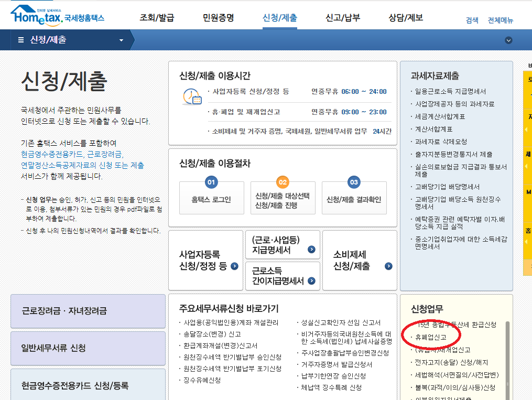Open 현금영수증전용카드, 근로장려금 link text
The width and height of the screenshot is (532, 400).
coord(72,154)
